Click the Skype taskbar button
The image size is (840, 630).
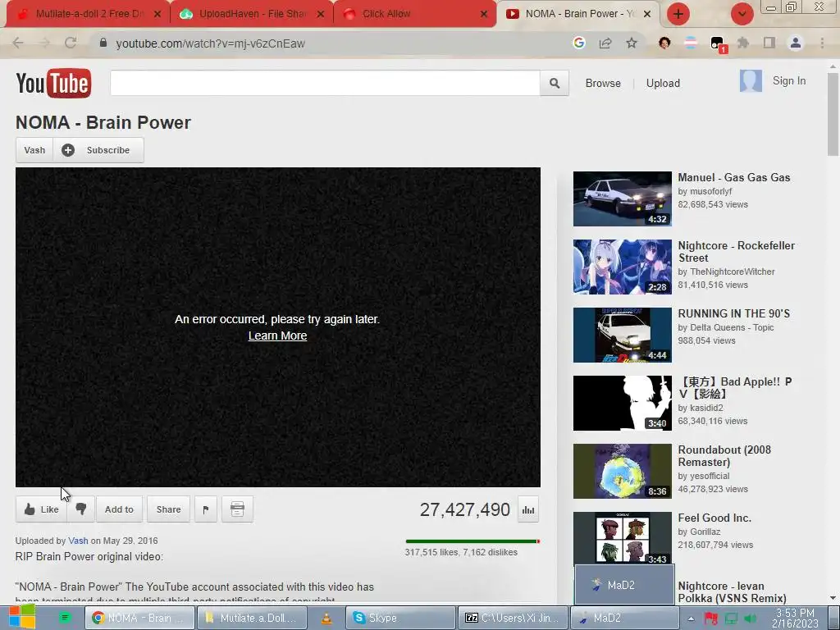[400, 619]
